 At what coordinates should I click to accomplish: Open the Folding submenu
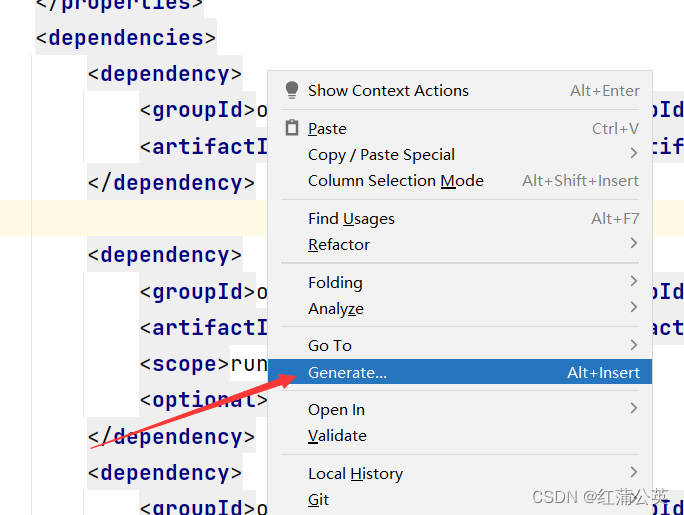(460, 283)
